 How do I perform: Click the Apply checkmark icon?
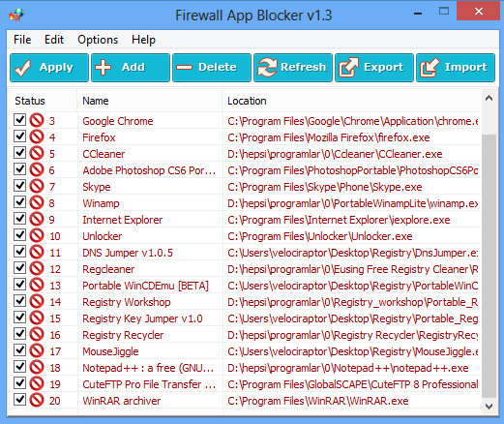(x=23, y=68)
